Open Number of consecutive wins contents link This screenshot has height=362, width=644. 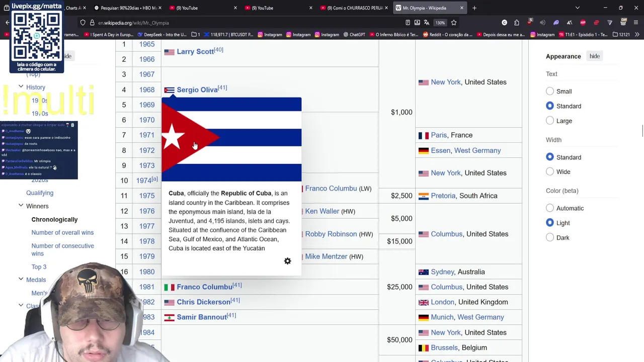(62, 249)
